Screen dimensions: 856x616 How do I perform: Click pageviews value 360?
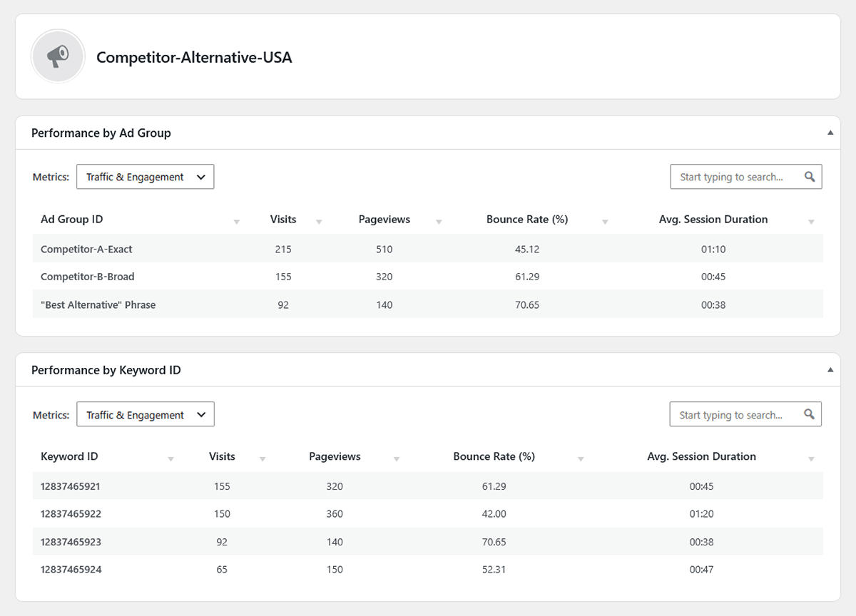[335, 514]
